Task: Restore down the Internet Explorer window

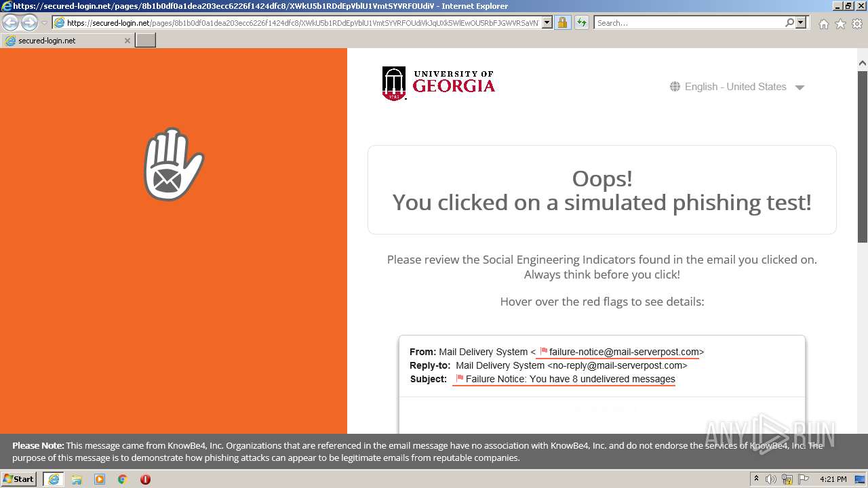Action: pos(848,6)
